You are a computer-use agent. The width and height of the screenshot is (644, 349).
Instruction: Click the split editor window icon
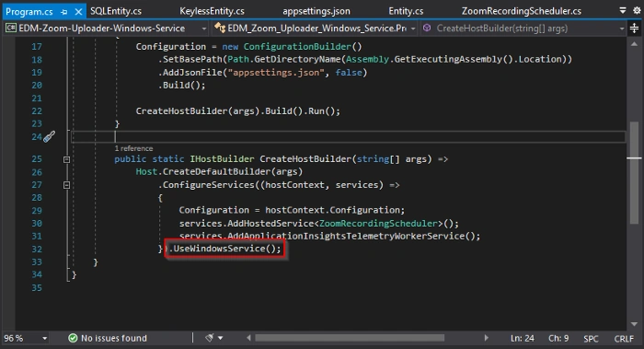[x=635, y=29]
